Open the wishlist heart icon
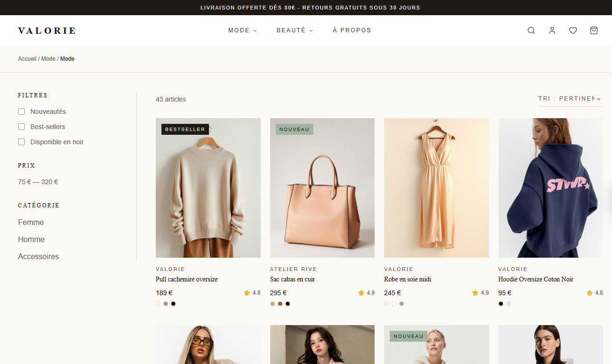 (573, 30)
